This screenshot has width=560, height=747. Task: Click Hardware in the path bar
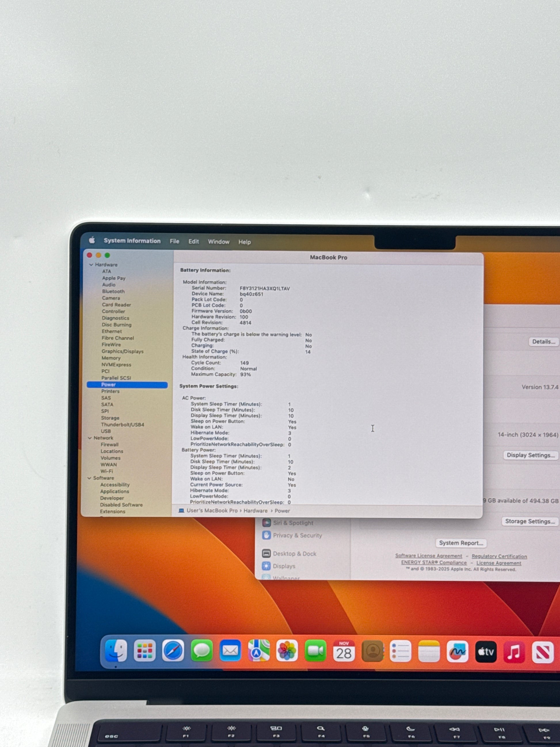(x=255, y=511)
